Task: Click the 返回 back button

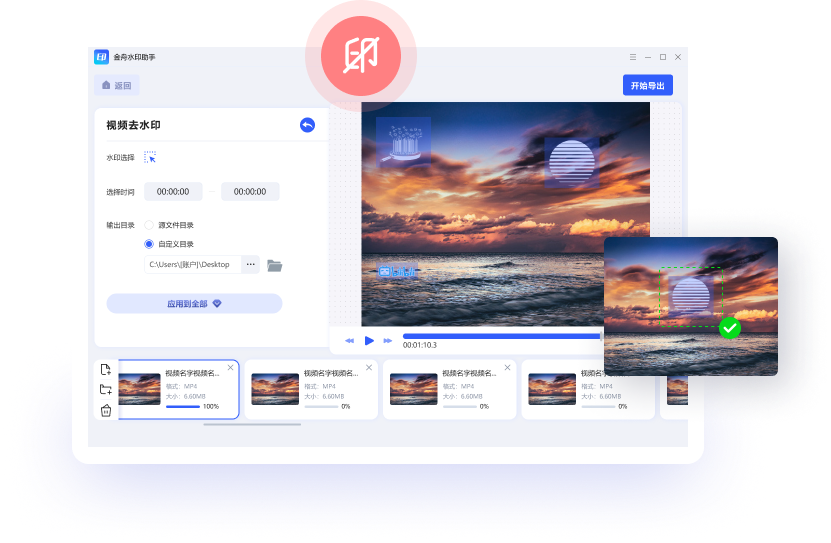Action: pos(116,86)
